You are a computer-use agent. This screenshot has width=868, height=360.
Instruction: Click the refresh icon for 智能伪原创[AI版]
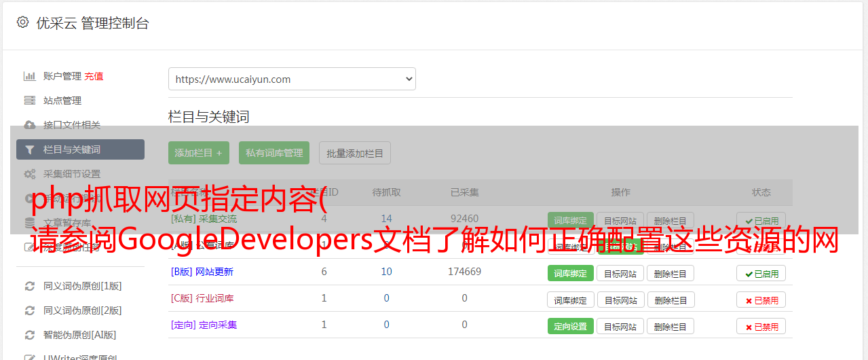[x=29, y=335]
